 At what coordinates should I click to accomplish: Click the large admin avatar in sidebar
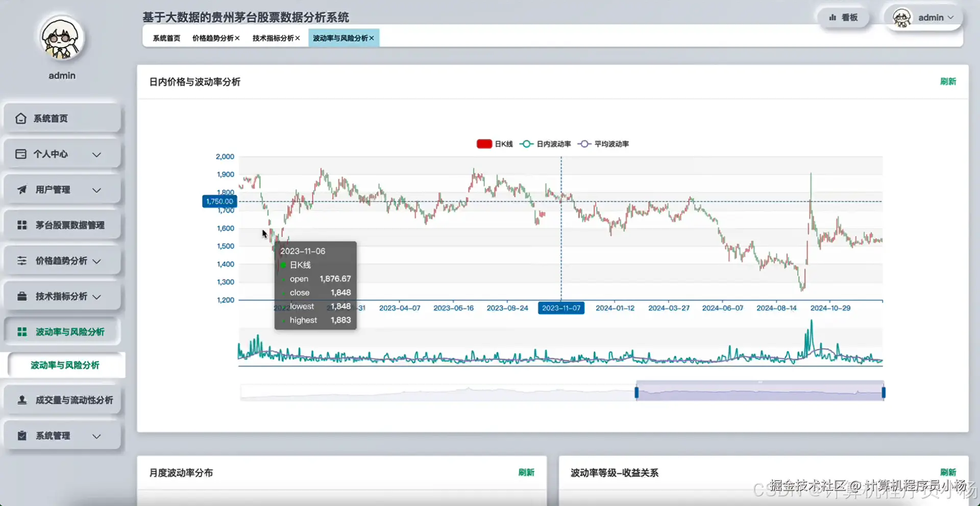coord(62,39)
